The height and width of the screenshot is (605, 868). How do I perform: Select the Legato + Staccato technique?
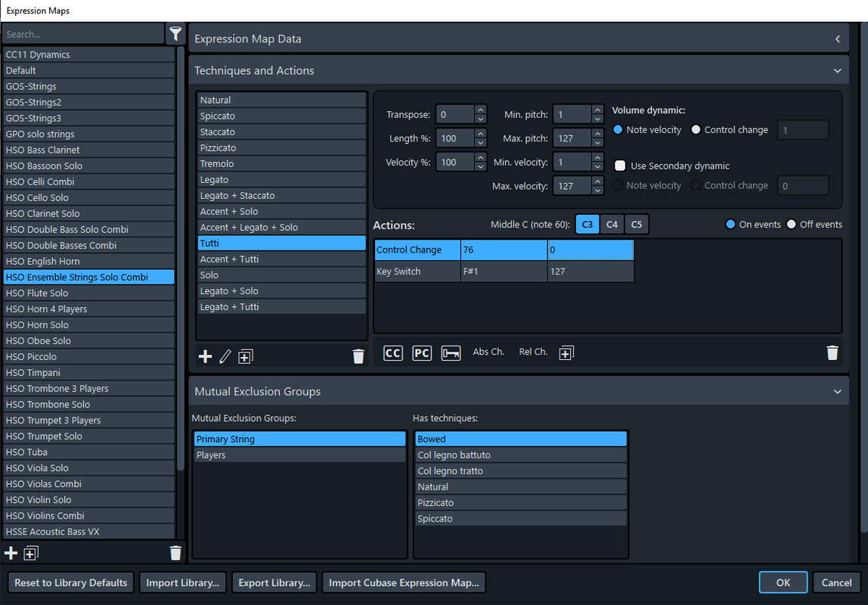coord(282,195)
